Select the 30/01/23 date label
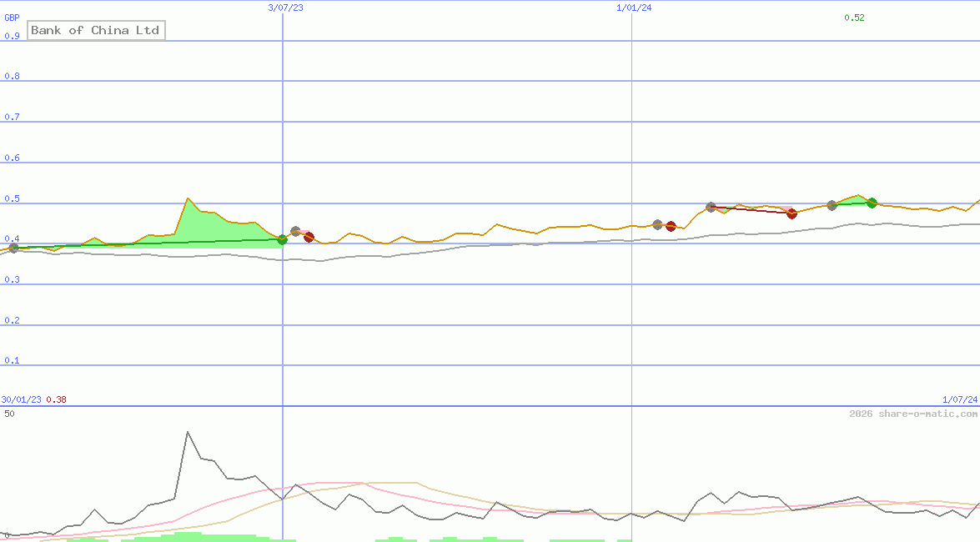This screenshot has height=542, width=980. click(19, 399)
